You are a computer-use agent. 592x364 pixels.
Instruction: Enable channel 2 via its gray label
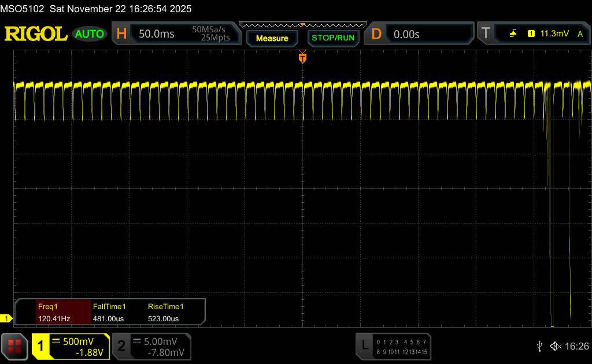[x=121, y=346]
